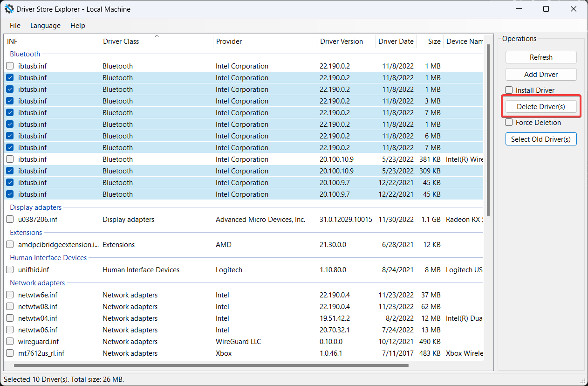The width and height of the screenshot is (588, 386).
Task: Select the netwtw06.inf file name
Action: tap(38, 330)
